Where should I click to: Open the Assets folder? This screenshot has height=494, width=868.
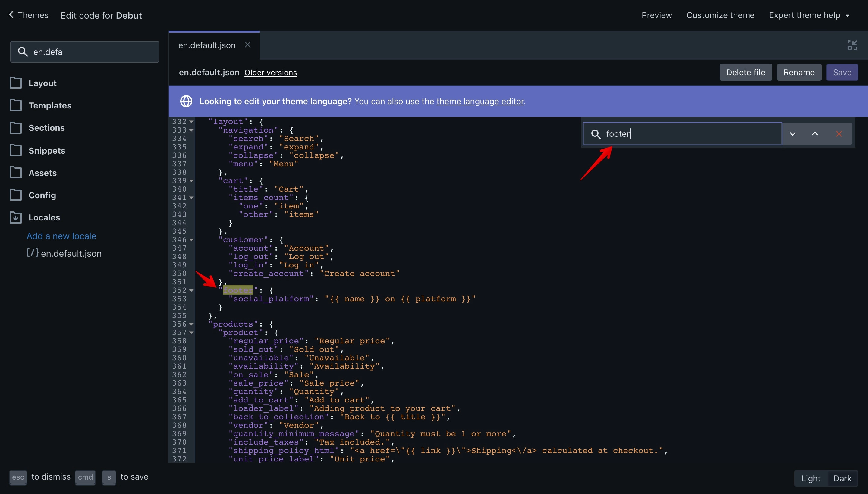[42, 173]
